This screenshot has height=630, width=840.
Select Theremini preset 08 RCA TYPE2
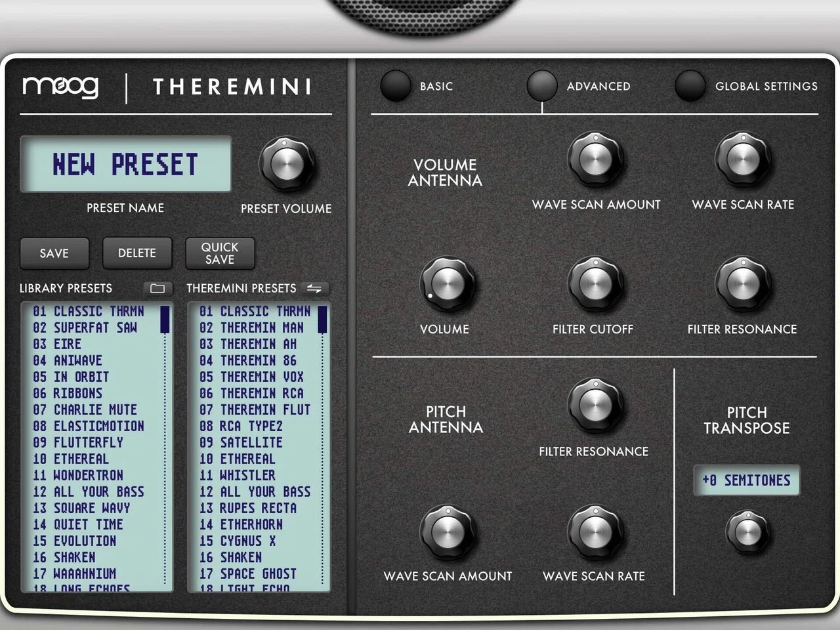click(x=241, y=426)
